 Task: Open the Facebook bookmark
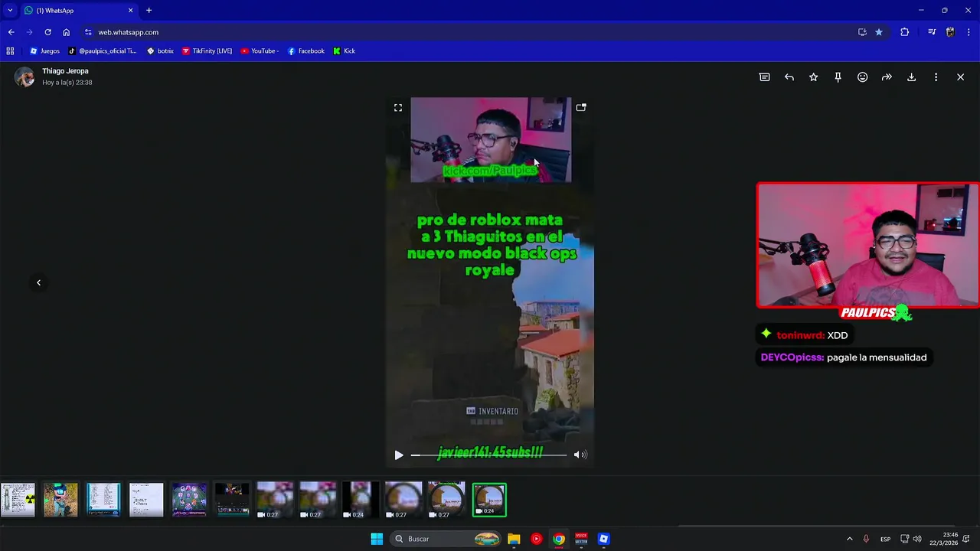click(x=305, y=51)
